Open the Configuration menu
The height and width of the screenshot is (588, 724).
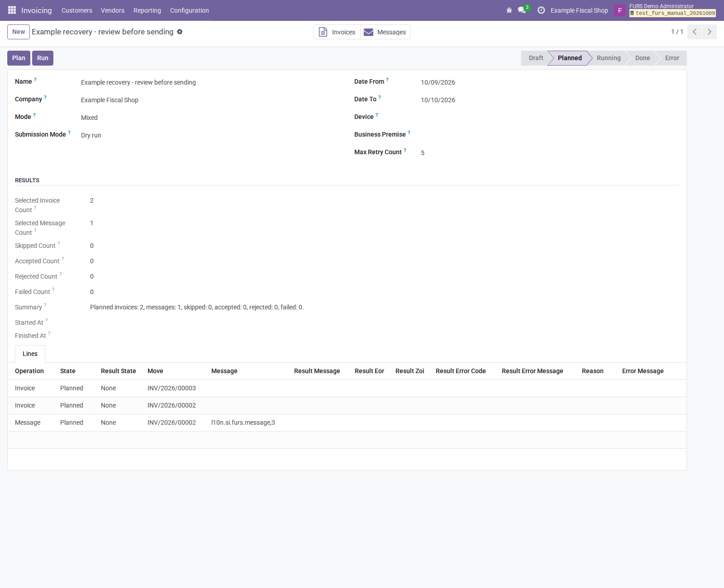(x=190, y=10)
